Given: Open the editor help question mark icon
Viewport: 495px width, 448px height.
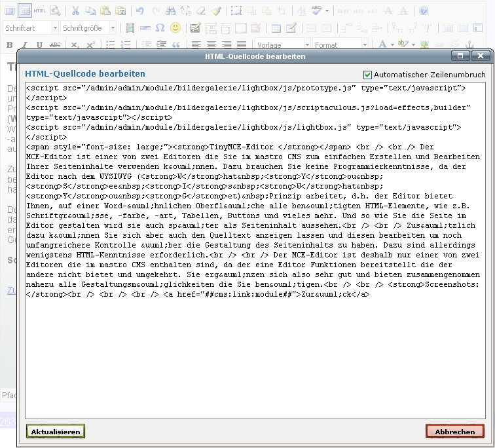Looking at the screenshot, I should coord(424,11).
